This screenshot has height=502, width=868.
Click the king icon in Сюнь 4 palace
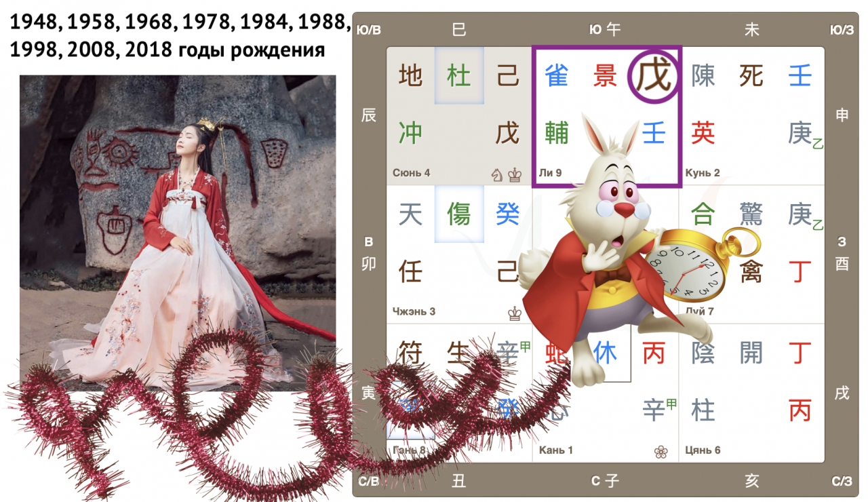point(515,174)
